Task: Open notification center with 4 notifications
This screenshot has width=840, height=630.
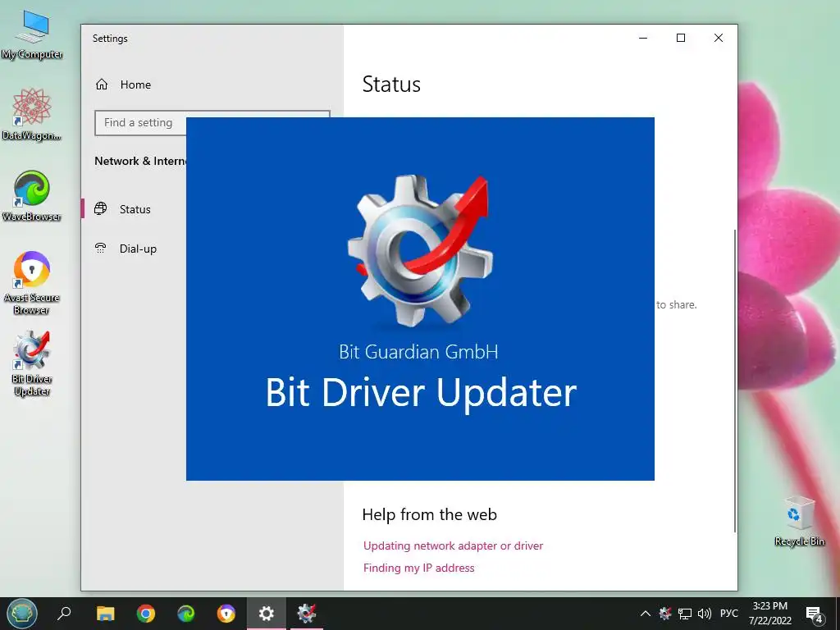Action: point(815,614)
